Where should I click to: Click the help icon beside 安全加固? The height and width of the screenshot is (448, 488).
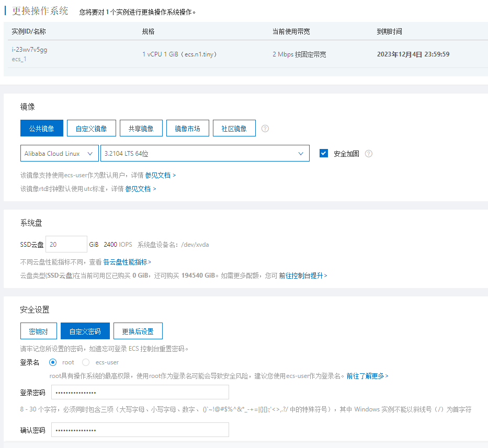369,154
